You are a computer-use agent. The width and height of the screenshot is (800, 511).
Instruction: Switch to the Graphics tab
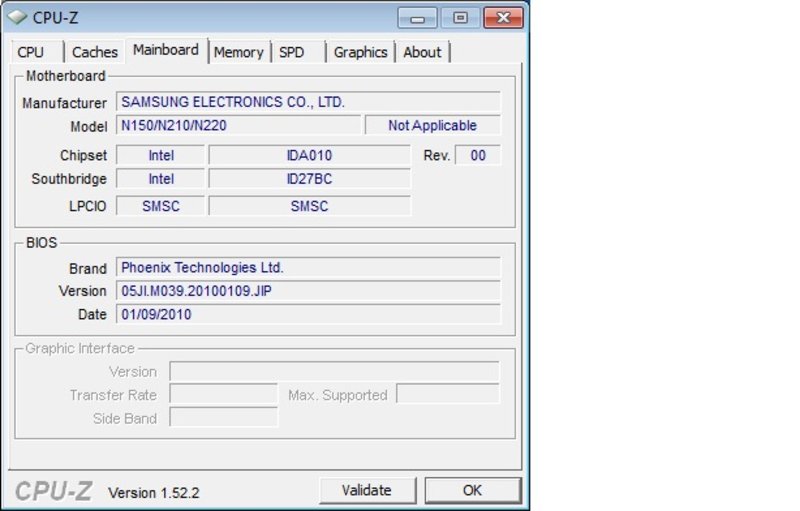click(361, 52)
